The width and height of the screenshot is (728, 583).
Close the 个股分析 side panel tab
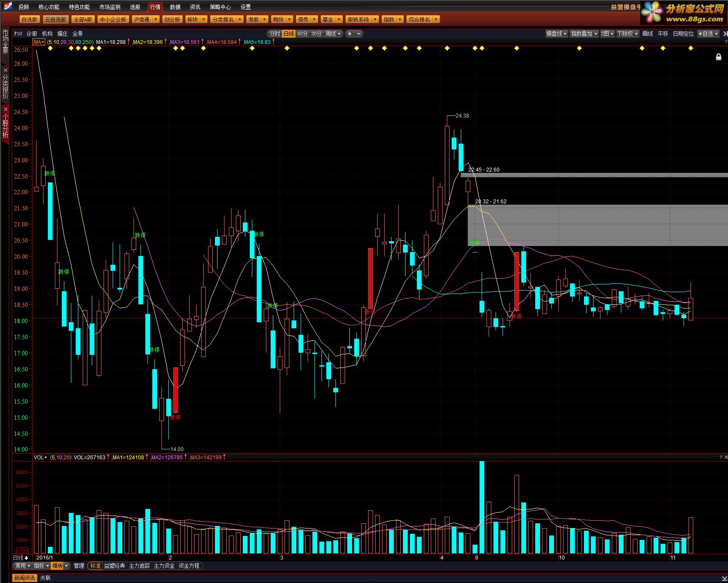tap(5, 109)
